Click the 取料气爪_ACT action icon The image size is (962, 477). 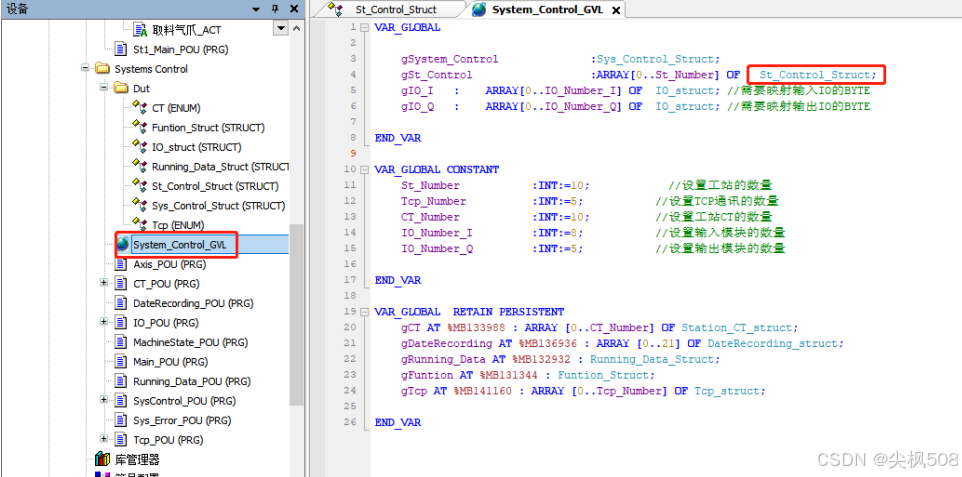140,29
